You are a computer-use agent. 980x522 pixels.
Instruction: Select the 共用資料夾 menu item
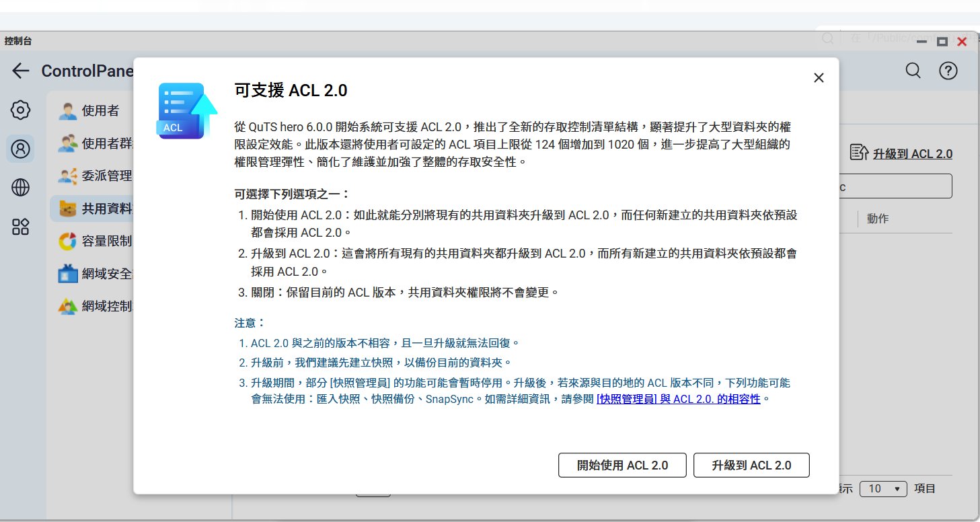click(104, 209)
